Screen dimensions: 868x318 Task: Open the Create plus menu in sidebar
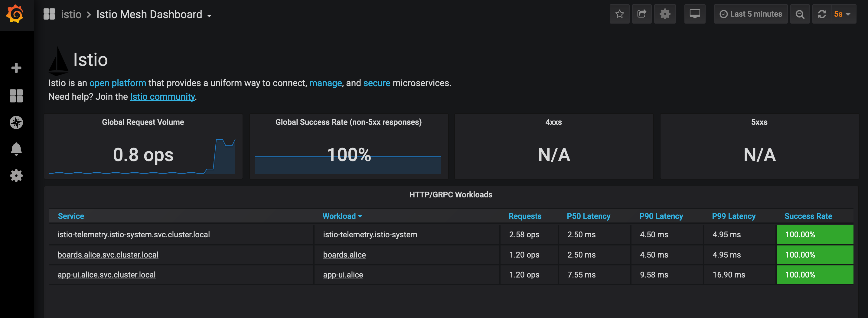coord(16,68)
